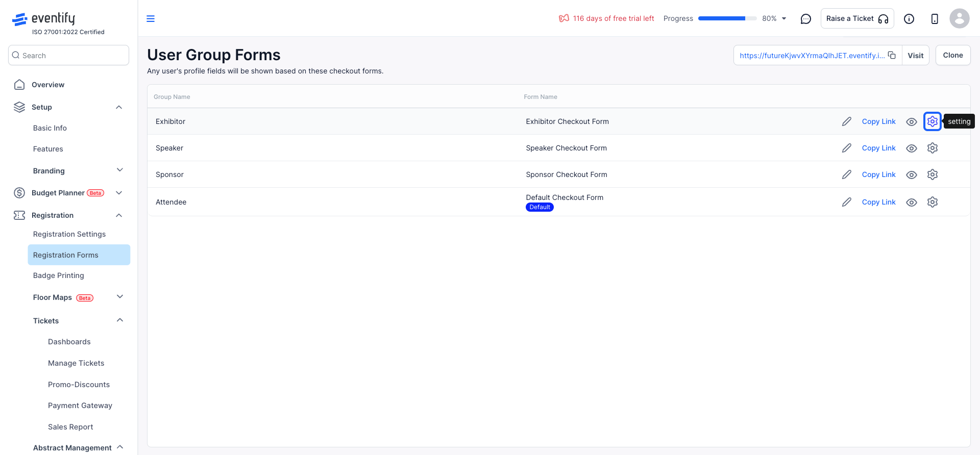Preview Speaker form with eye icon

pos(912,148)
